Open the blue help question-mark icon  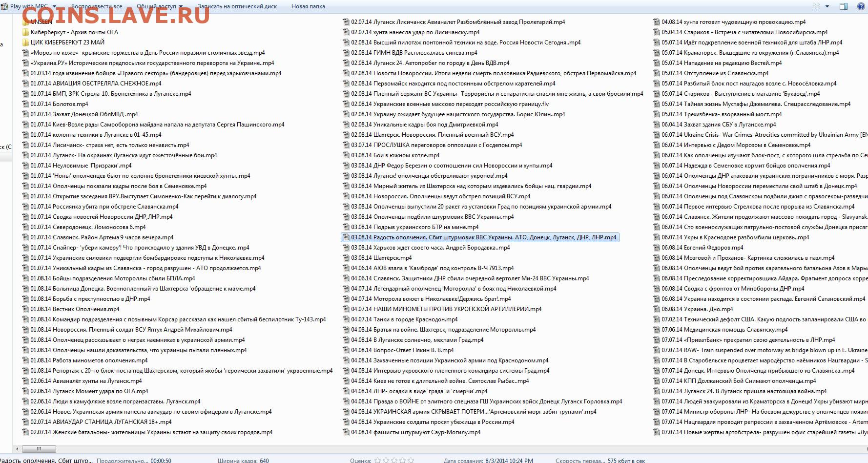click(x=861, y=6)
